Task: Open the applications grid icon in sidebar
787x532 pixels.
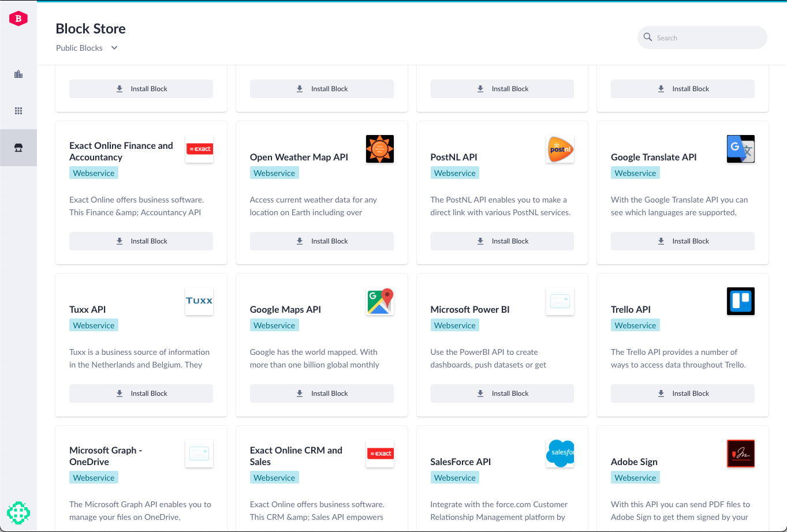Action: tap(18, 110)
